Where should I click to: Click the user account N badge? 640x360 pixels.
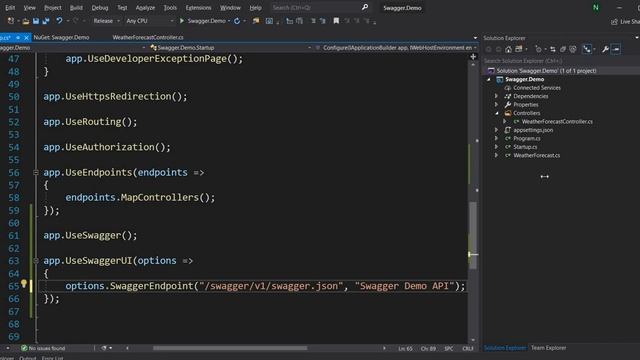click(596, 7)
